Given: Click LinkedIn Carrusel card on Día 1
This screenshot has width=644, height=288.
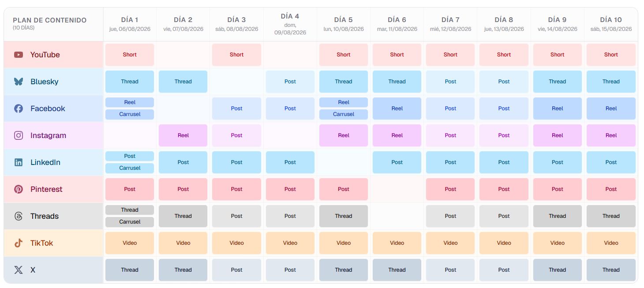Looking at the screenshot, I should (x=130, y=168).
